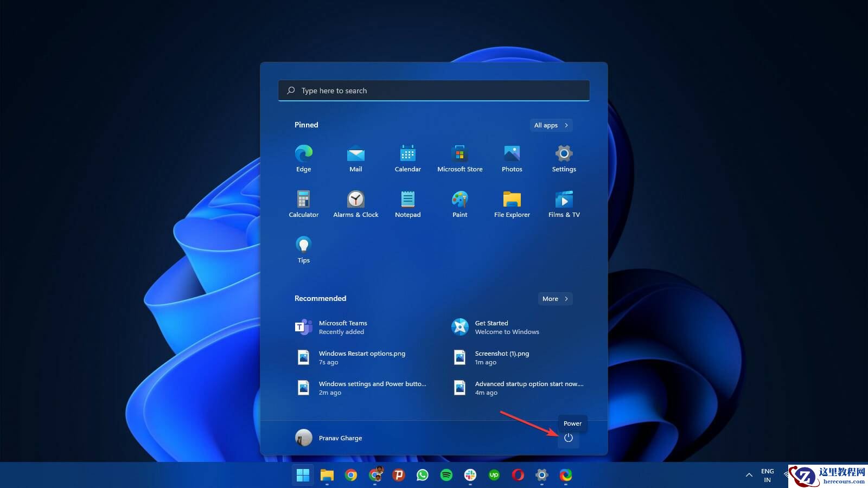Open Get Started recommended item
The image size is (868, 488).
coord(491,327)
